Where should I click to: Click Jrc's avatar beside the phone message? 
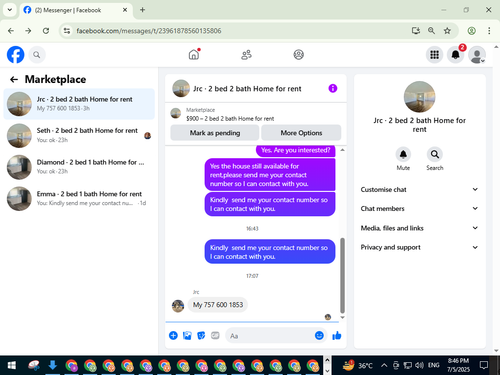(x=178, y=306)
